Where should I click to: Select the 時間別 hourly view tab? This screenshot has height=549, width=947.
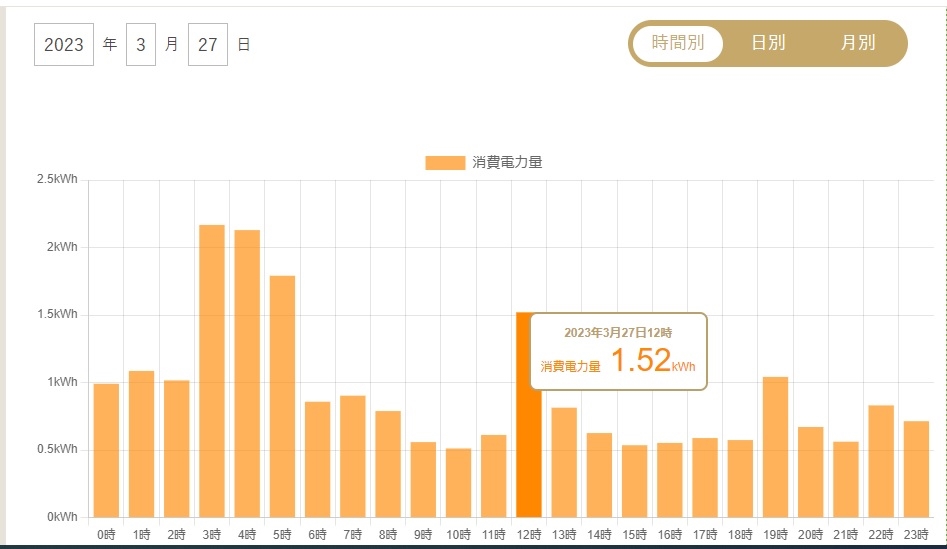[678, 43]
